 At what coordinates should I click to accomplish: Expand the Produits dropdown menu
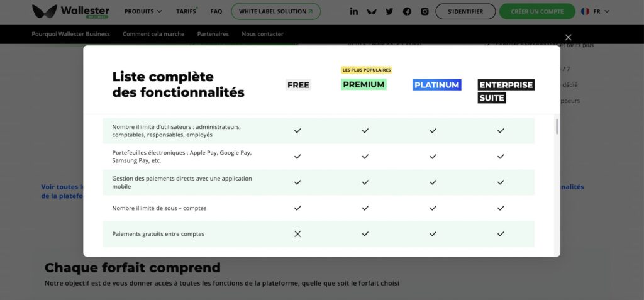(143, 11)
